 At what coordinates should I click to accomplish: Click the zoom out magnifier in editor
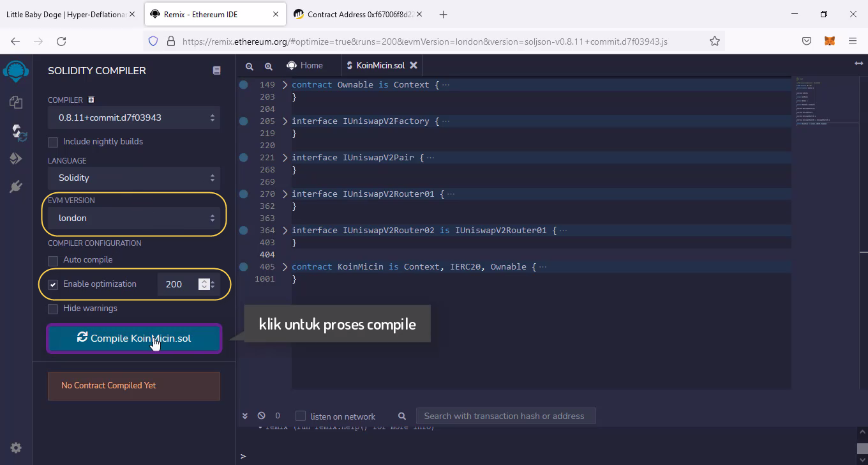pyautogui.click(x=250, y=66)
